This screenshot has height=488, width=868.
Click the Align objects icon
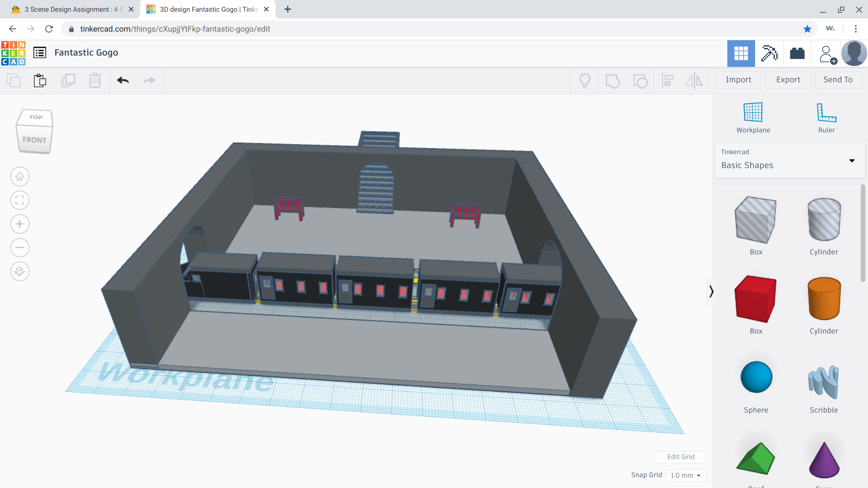(667, 80)
